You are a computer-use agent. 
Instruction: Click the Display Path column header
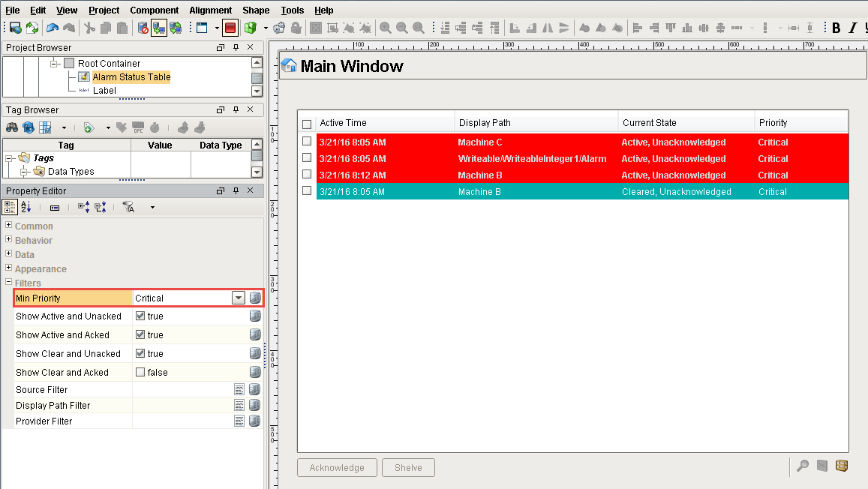(485, 122)
